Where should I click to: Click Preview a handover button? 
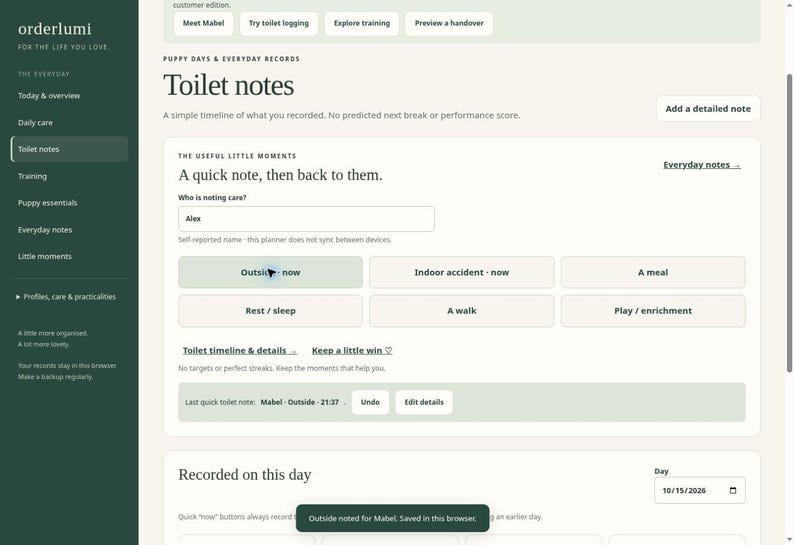click(x=449, y=23)
